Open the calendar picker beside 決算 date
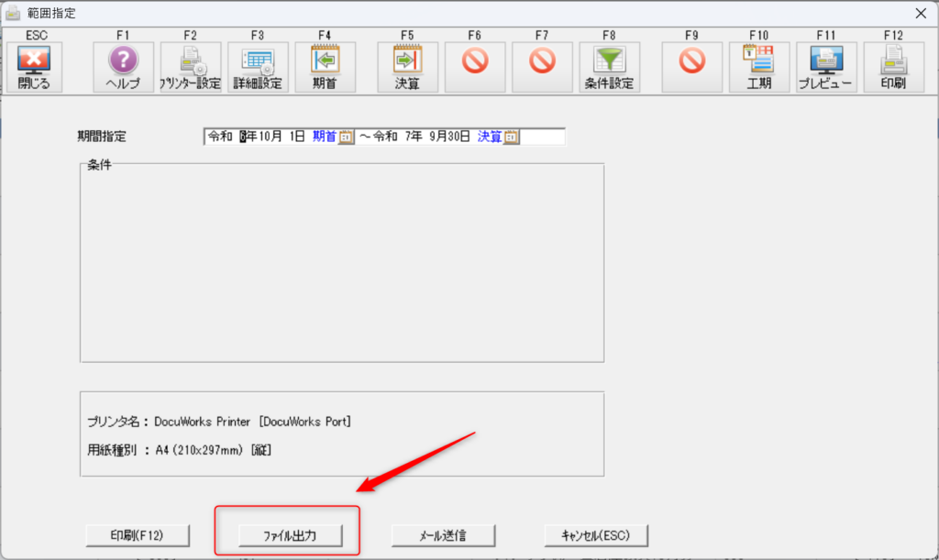 pos(512,137)
